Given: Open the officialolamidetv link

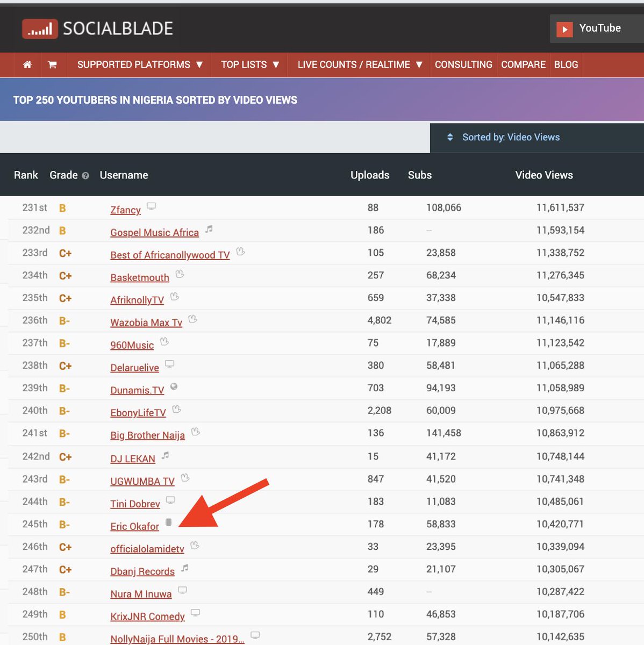Looking at the screenshot, I should click(x=147, y=549).
